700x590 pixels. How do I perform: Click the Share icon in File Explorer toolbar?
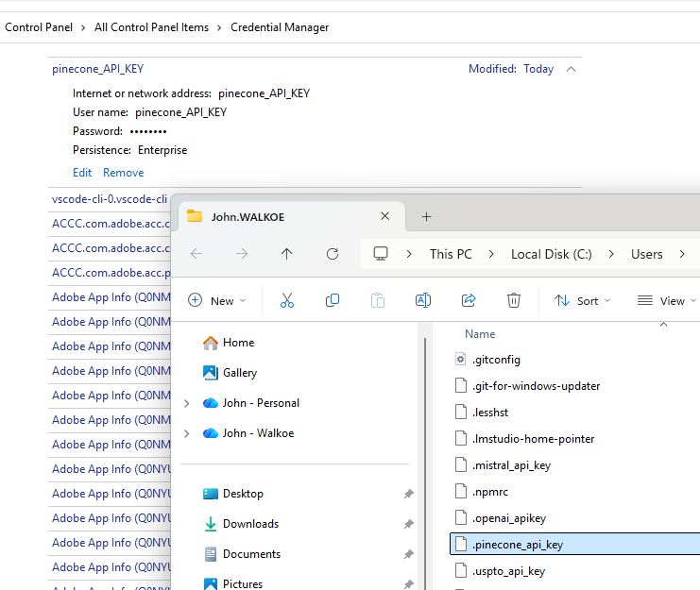(469, 300)
